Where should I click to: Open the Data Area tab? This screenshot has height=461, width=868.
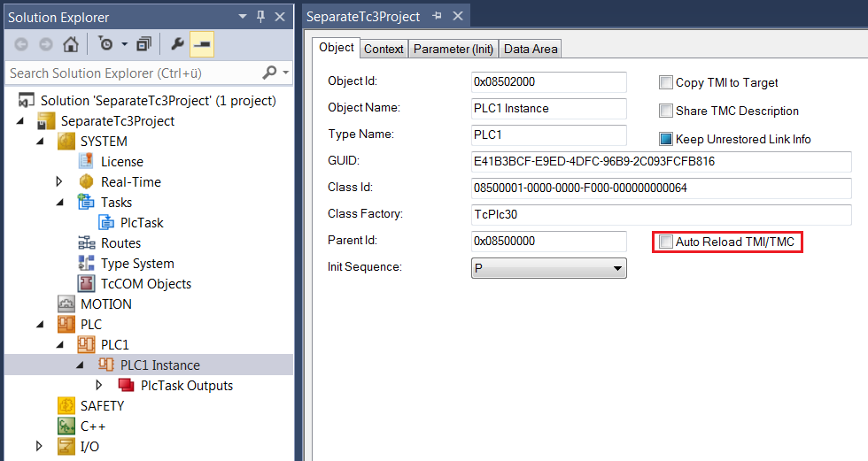[x=531, y=50]
